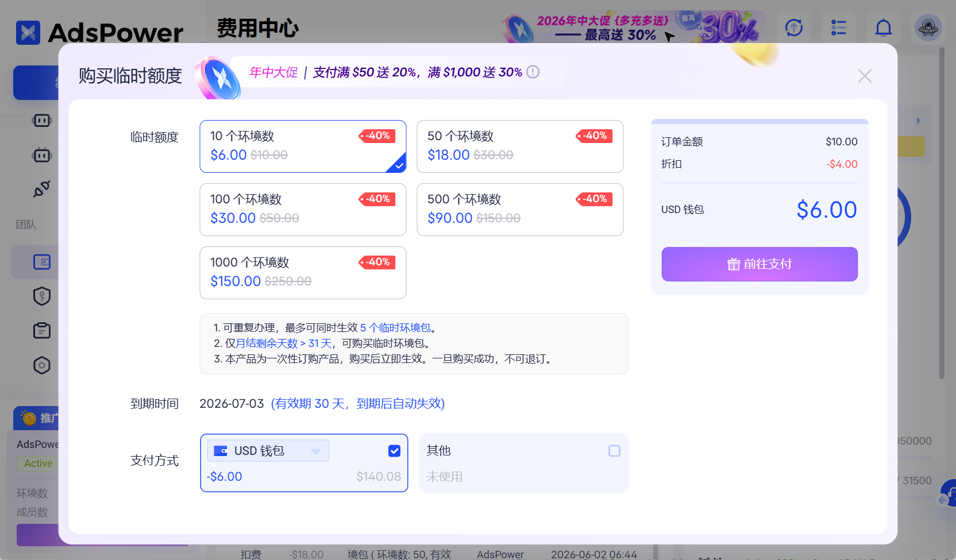Click the $140.08 wallet balance

(379, 476)
